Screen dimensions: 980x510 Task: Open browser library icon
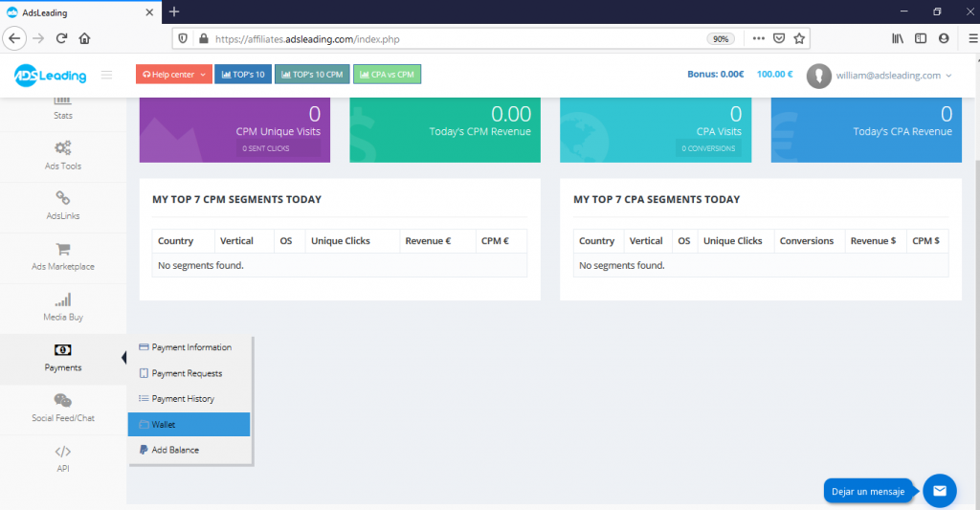click(898, 38)
